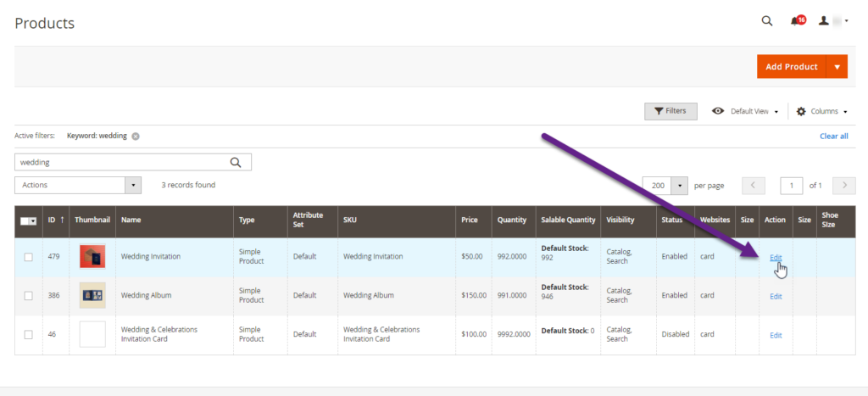This screenshot has height=396, width=868.
Task: Expand Add Product dropdown arrow
Action: pyautogui.click(x=837, y=67)
